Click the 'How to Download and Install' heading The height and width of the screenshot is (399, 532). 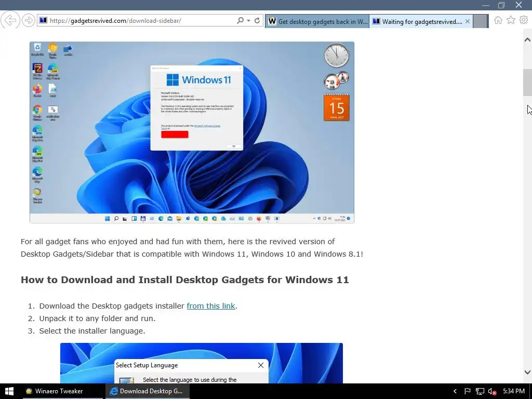[x=185, y=280]
